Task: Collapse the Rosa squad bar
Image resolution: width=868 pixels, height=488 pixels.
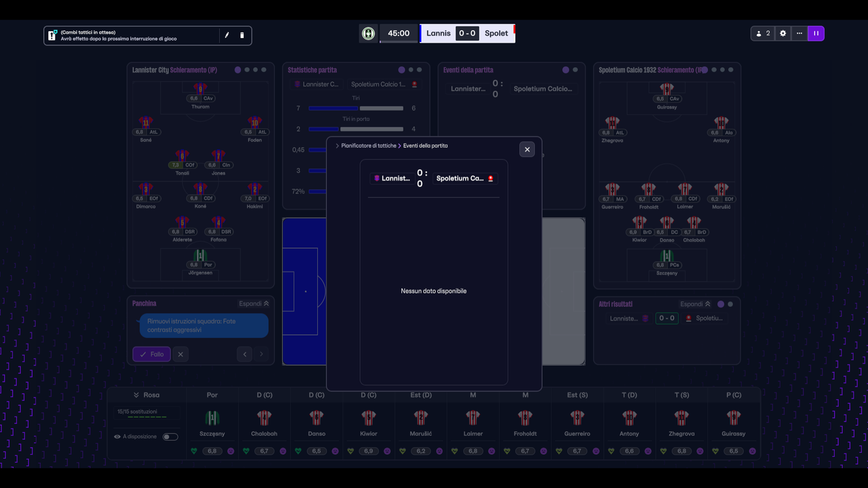Action: 136,395
